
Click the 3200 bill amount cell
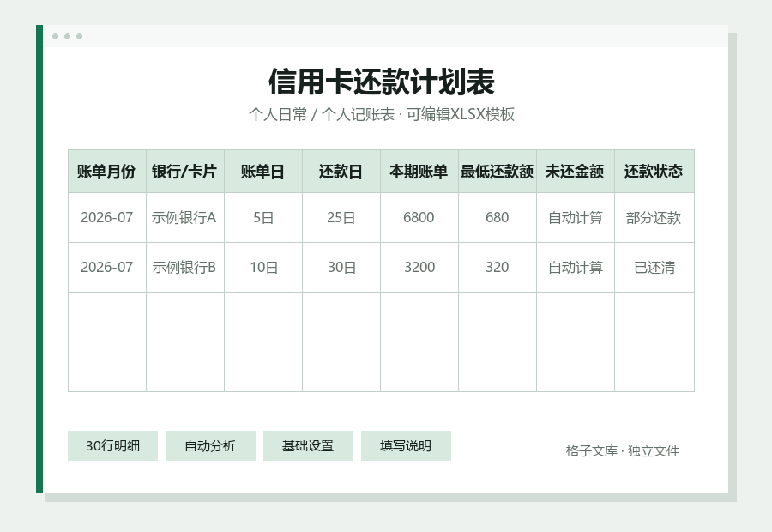point(419,267)
